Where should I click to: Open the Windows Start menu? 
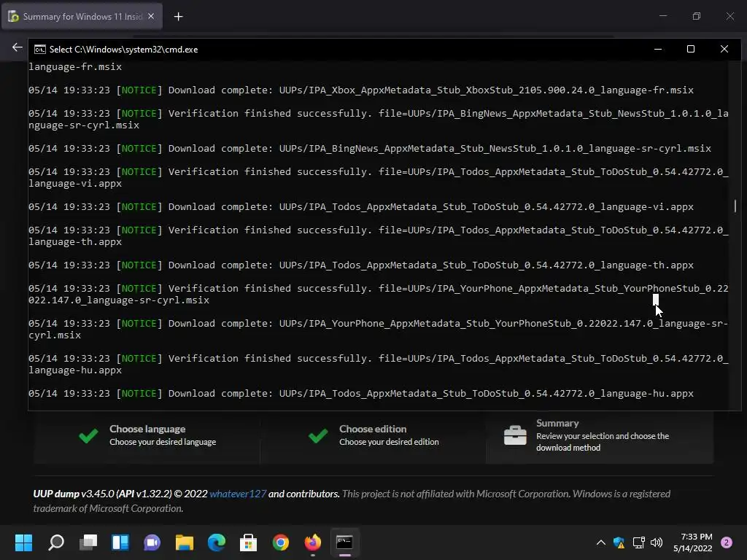24,542
